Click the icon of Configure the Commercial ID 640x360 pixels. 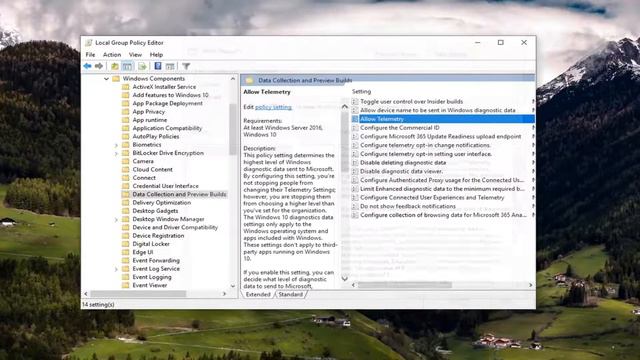(x=355, y=128)
